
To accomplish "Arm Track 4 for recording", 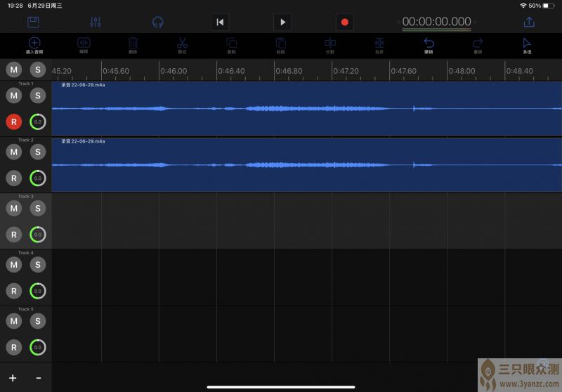I will pos(14,291).
